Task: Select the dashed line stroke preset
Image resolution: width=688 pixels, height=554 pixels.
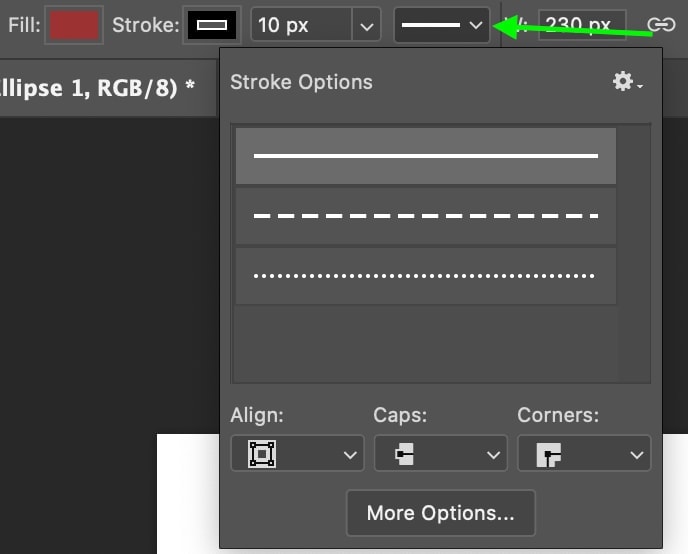Action: (426, 216)
